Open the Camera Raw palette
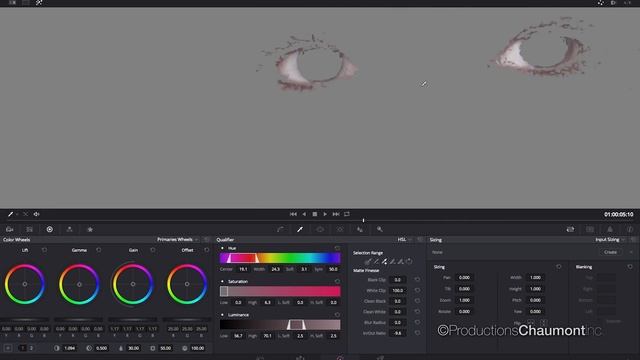Screen dimensions: 640x360 (10, 229)
